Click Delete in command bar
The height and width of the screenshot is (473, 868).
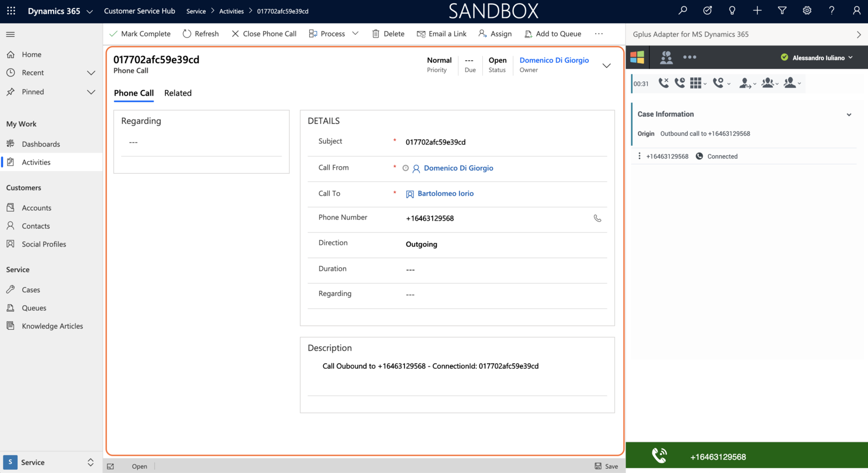tap(388, 34)
